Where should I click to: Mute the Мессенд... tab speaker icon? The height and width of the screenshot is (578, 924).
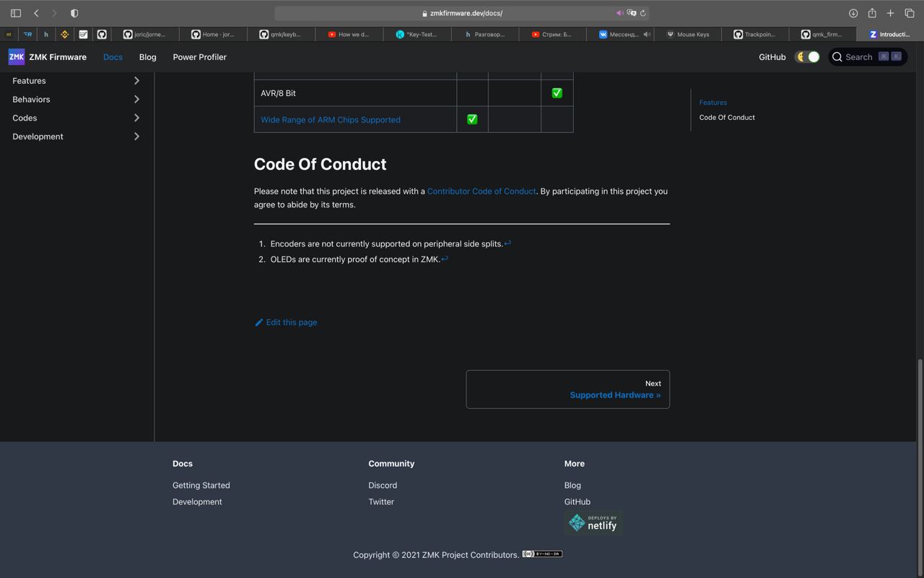pyautogui.click(x=647, y=34)
